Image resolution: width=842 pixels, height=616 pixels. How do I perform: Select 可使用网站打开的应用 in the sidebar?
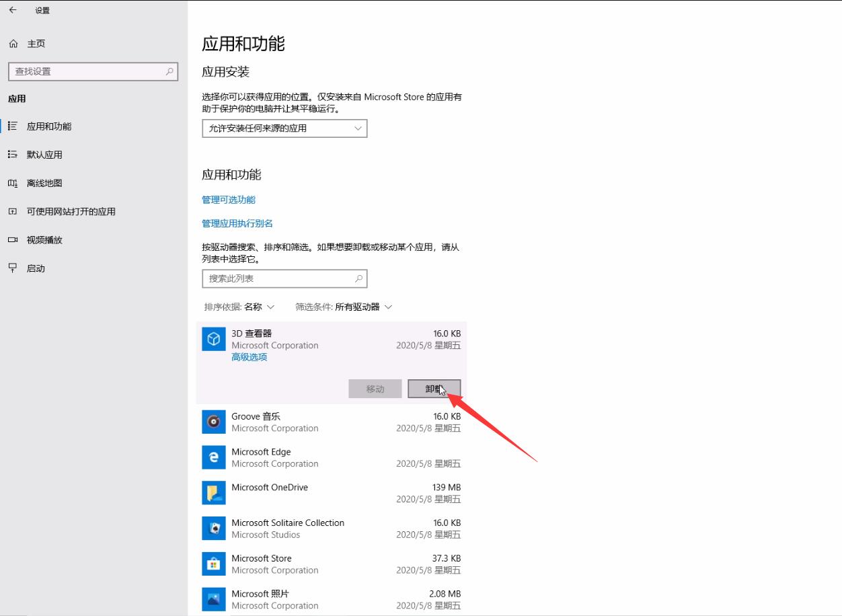coord(93,211)
